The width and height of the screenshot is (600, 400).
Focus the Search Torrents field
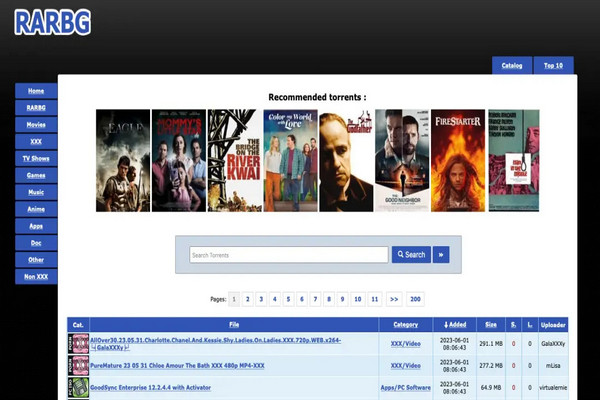tap(289, 255)
